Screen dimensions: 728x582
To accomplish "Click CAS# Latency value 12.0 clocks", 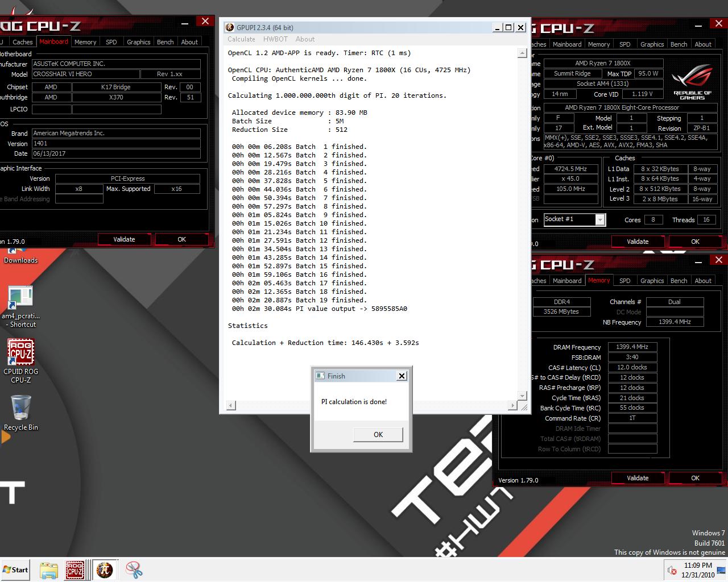I will (632, 367).
